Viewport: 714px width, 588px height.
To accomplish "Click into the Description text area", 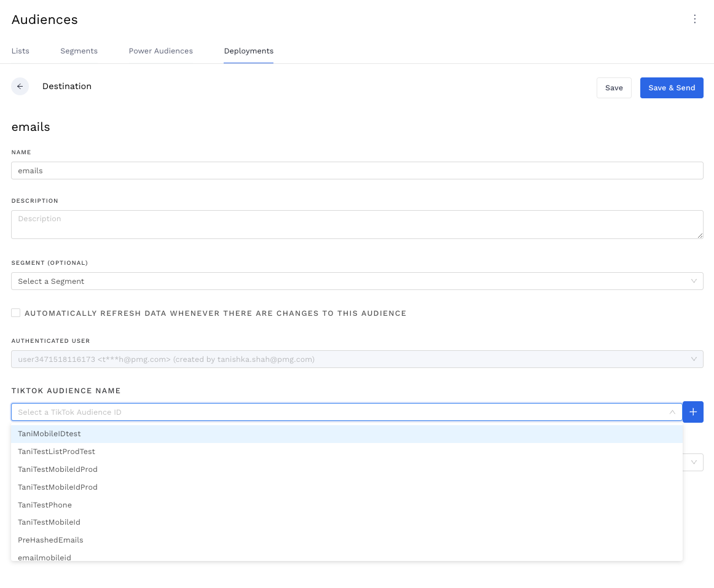I will click(x=356, y=224).
